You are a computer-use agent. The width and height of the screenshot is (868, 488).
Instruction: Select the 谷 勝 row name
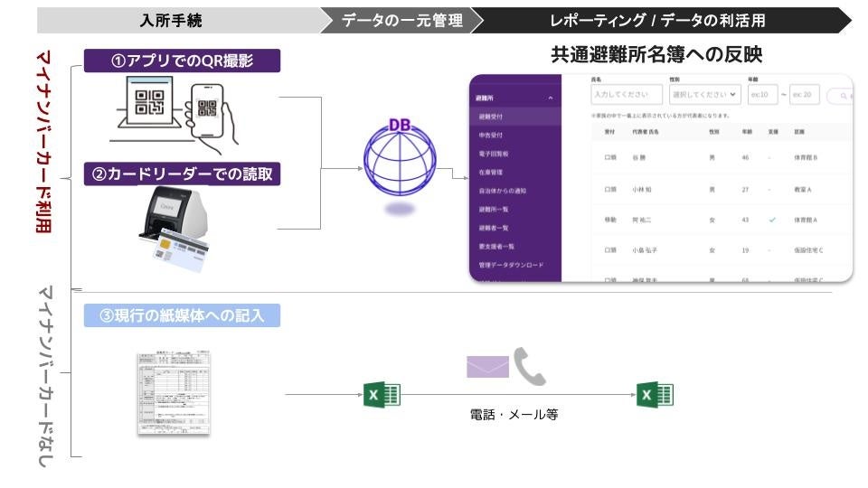[x=639, y=158]
